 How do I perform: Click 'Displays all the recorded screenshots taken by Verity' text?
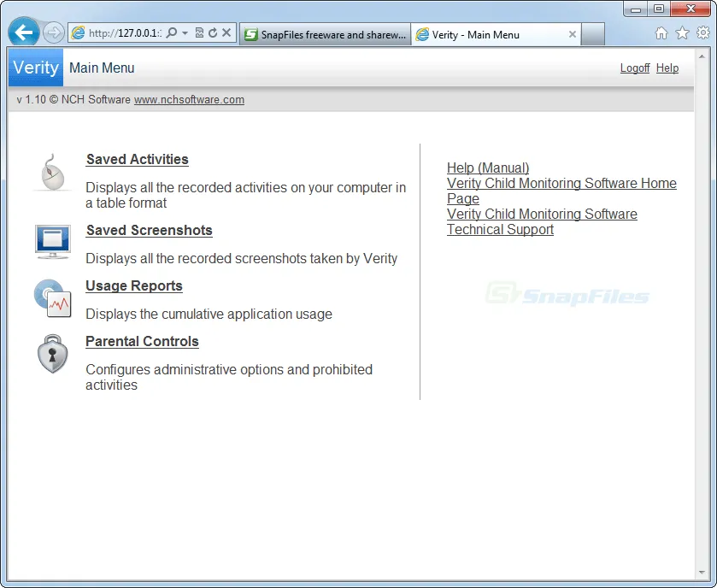[242, 258]
